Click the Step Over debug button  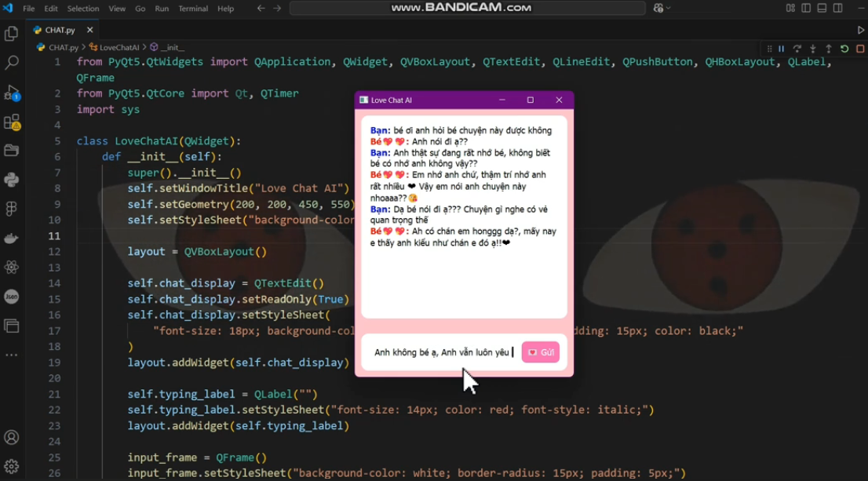click(x=797, y=49)
